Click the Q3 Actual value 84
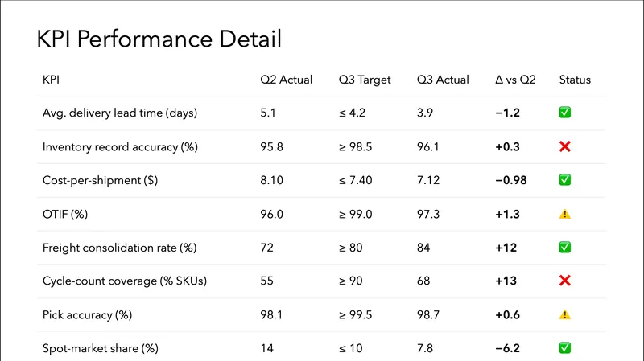644x361 pixels. coord(424,248)
